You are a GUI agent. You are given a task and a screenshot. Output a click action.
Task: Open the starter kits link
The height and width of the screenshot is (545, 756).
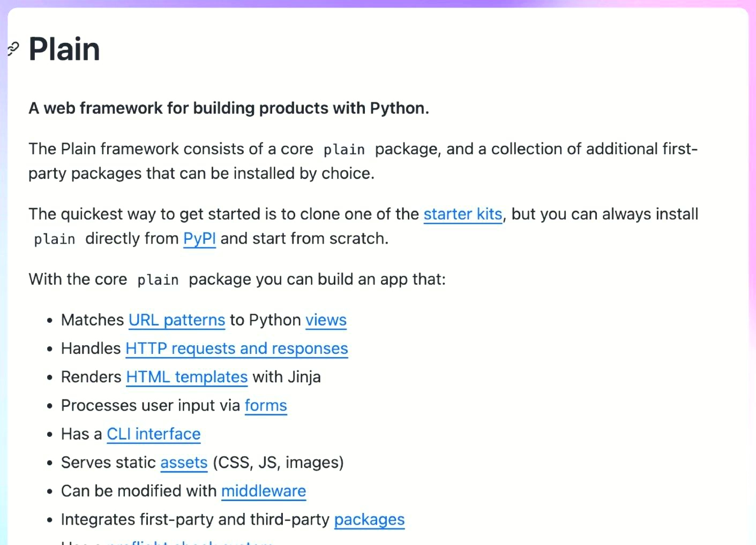[x=462, y=214]
